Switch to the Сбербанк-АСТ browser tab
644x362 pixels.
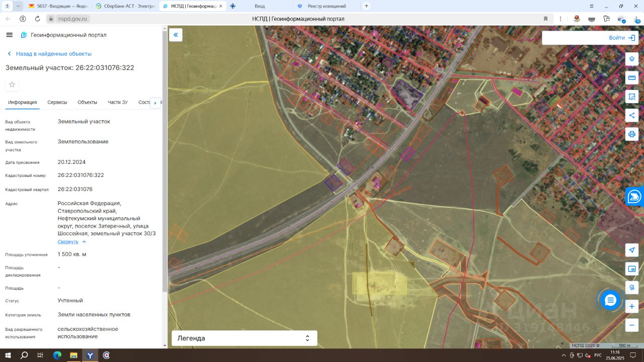point(125,6)
